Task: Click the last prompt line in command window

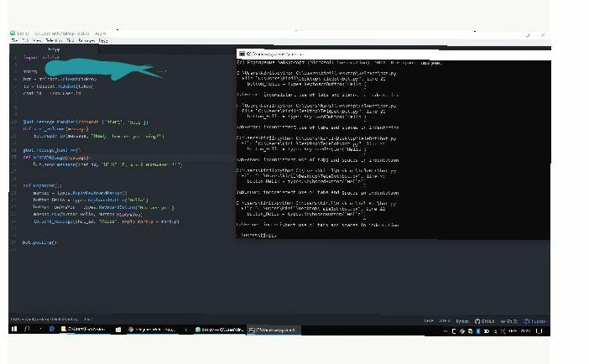Action: [x=258, y=235]
